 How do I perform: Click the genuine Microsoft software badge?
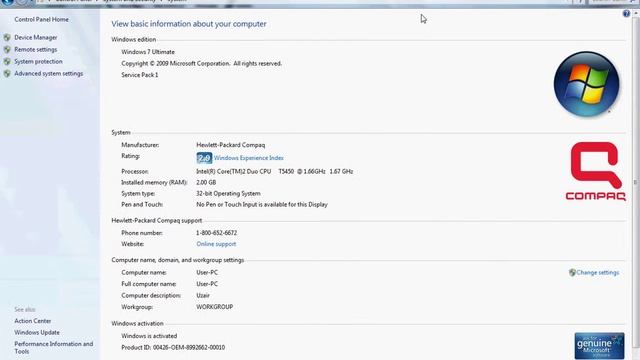[599, 346]
